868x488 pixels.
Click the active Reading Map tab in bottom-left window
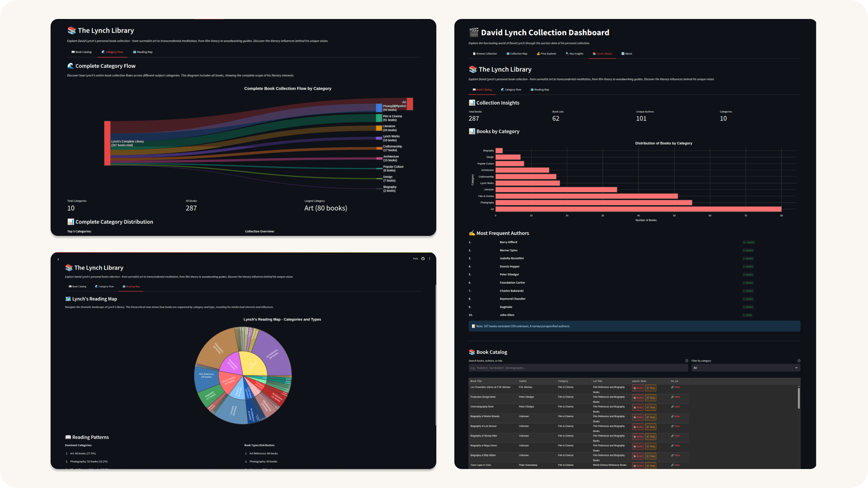pos(131,286)
